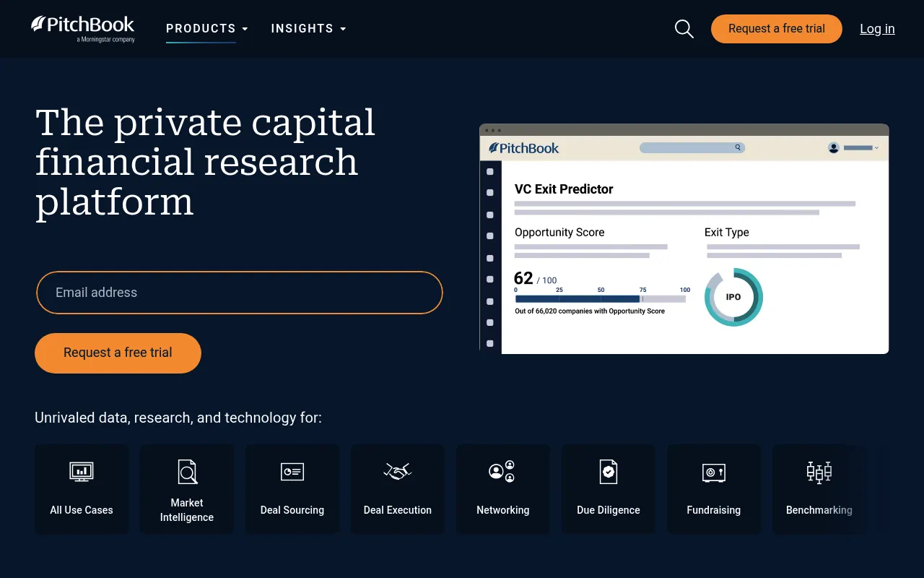Click the Opportunity Score progress bar

(x=600, y=299)
